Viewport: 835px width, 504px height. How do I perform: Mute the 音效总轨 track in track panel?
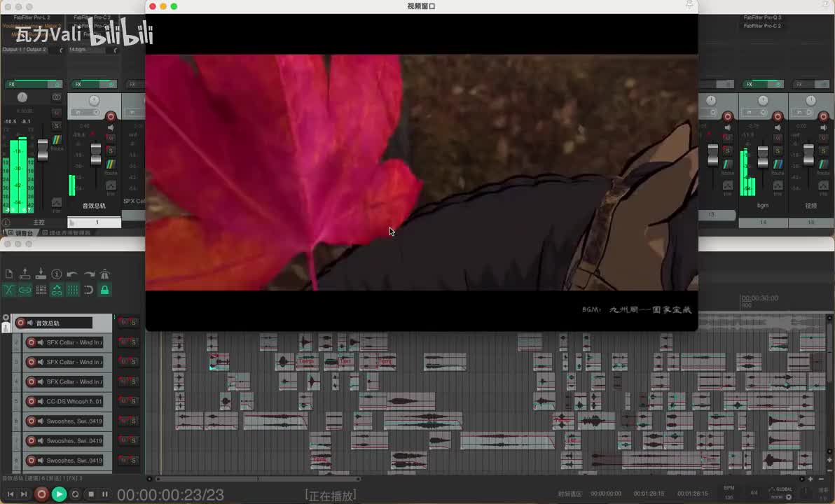point(123,323)
